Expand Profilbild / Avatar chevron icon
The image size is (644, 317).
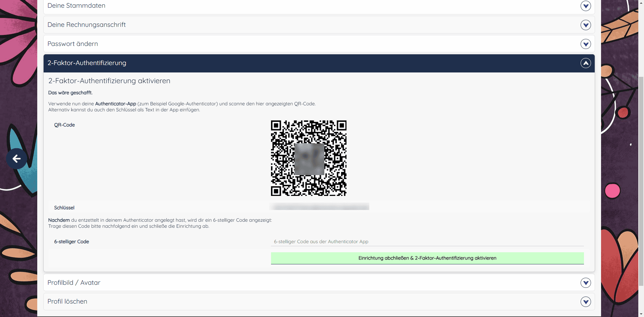[586, 283]
